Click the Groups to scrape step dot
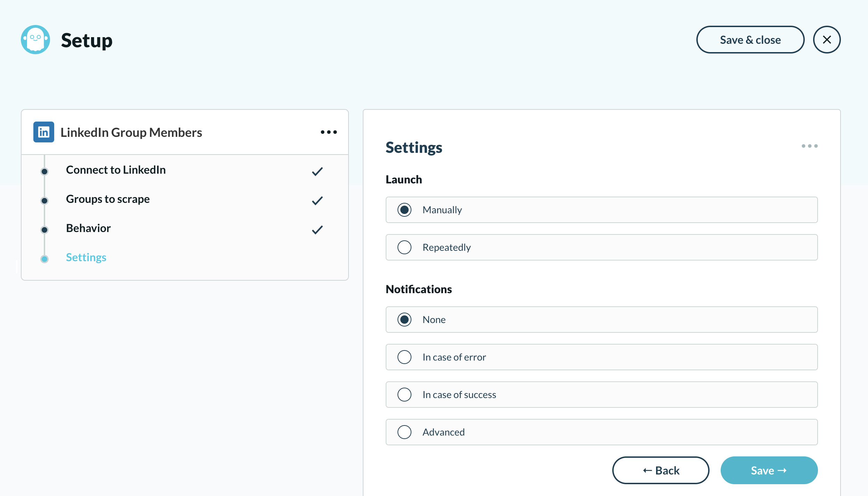The height and width of the screenshot is (496, 868). (x=44, y=200)
